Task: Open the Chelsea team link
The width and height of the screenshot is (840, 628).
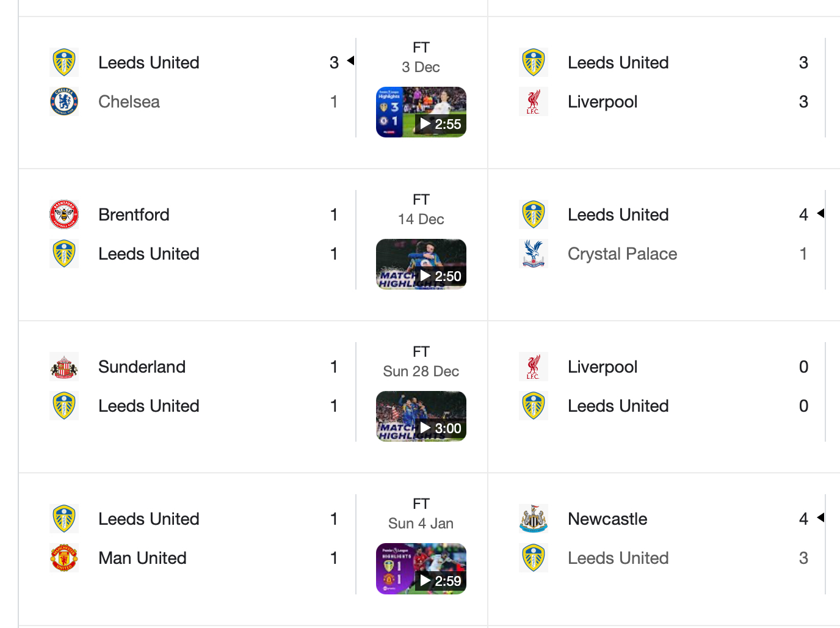Action: click(x=129, y=102)
